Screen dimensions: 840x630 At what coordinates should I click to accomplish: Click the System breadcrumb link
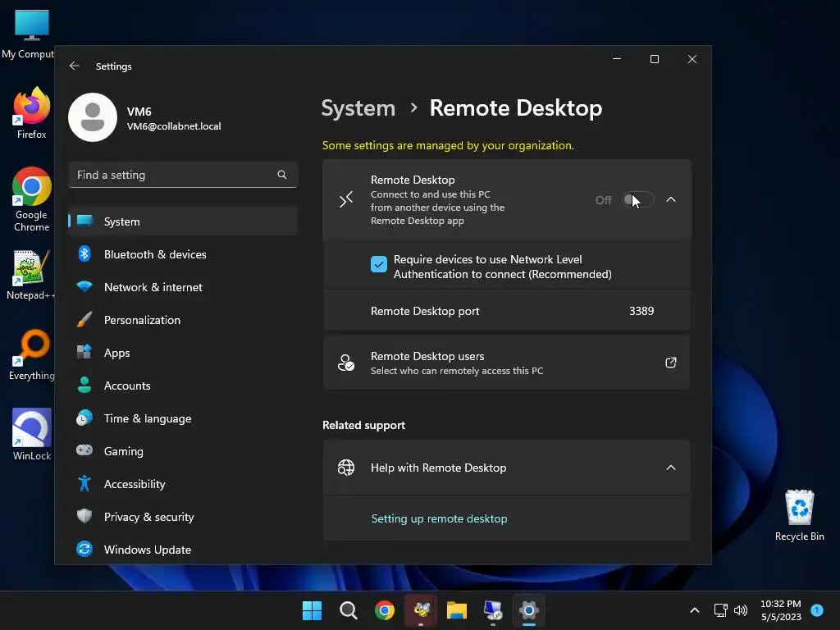click(x=358, y=108)
